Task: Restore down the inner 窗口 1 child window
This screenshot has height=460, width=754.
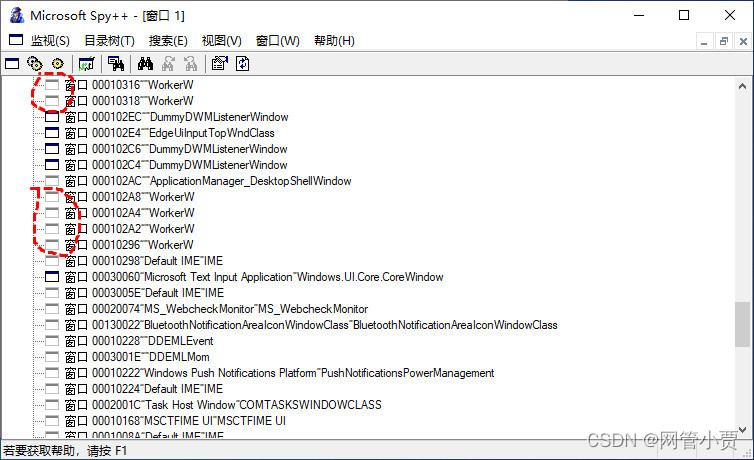Action: tap(724, 41)
